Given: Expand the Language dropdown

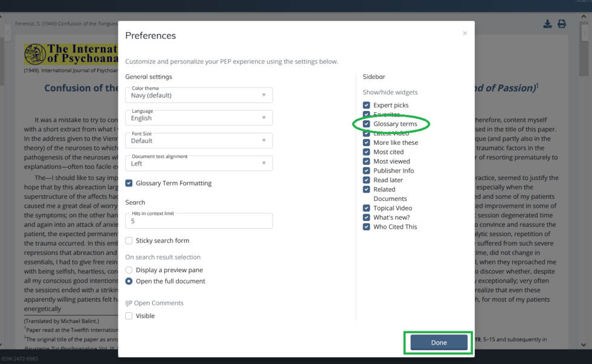Looking at the screenshot, I should (199, 118).
